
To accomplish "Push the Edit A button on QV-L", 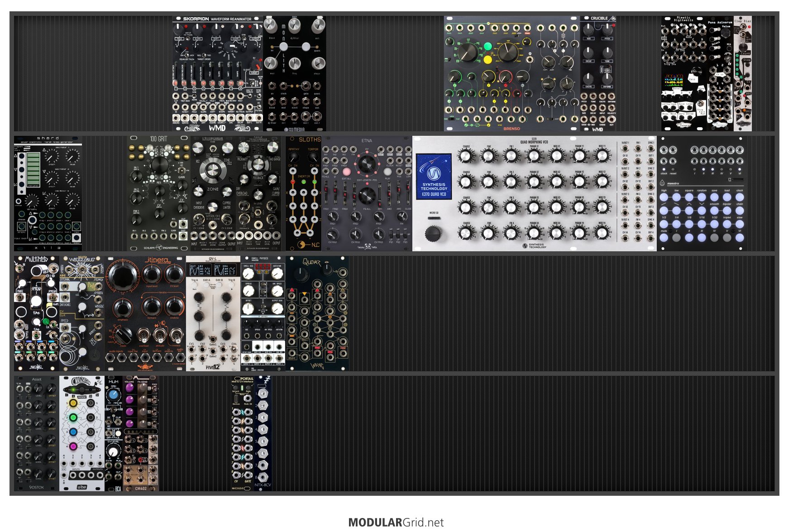I will pyautogui.click(x=207, y=285).
